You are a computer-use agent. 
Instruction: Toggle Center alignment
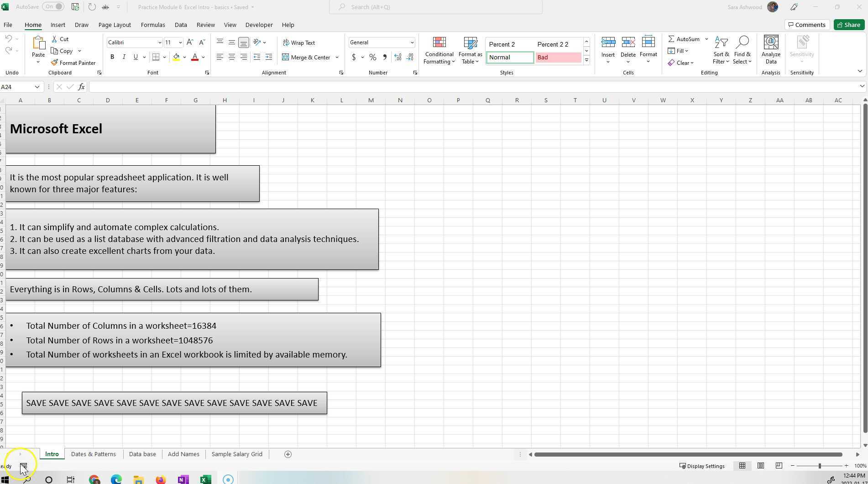pos(232,57)
